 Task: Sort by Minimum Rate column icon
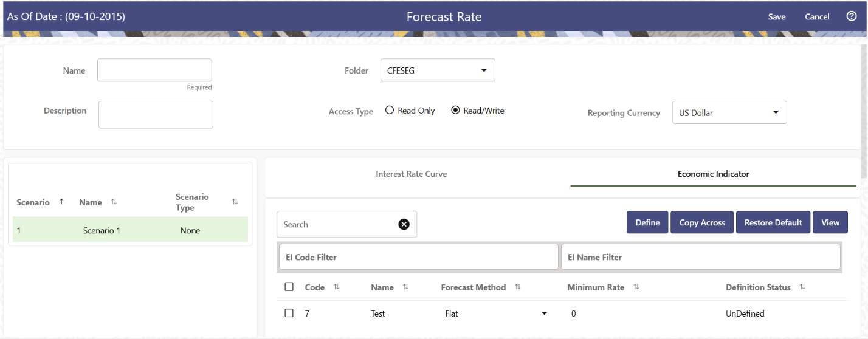click(636, 287)
